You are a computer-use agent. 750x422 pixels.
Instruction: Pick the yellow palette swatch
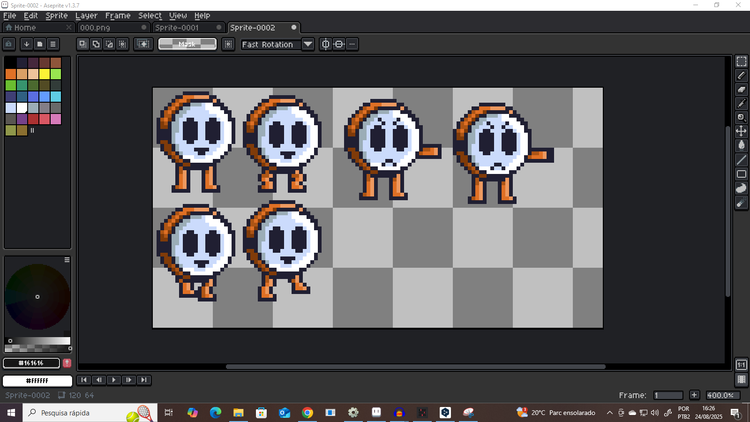pyautogui.click(x=44, y=74)
